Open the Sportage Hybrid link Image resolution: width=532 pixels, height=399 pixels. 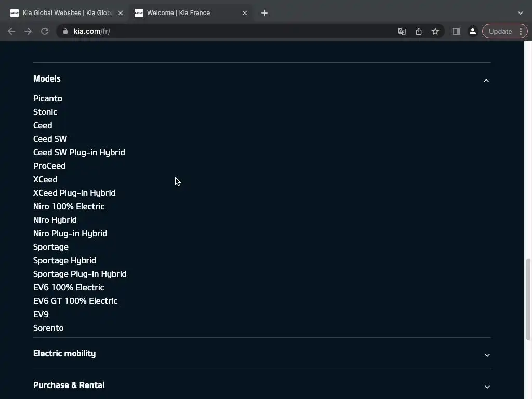click(65, 261)
